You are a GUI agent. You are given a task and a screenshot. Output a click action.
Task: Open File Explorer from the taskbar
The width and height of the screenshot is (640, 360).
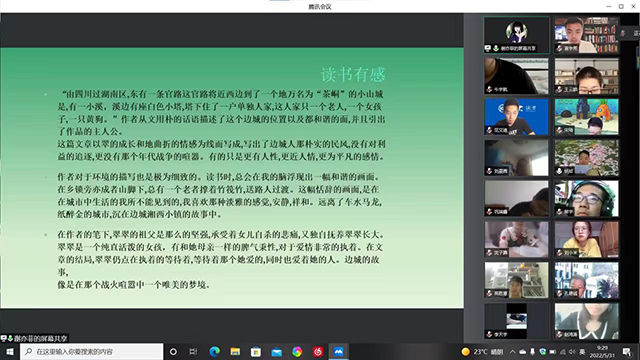(x=235, y=351)
